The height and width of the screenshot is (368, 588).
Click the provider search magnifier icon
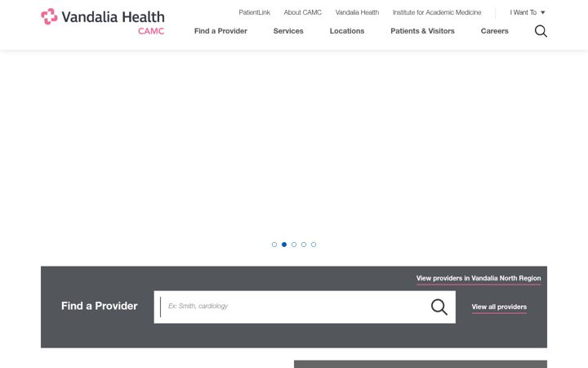coord(439,307)
